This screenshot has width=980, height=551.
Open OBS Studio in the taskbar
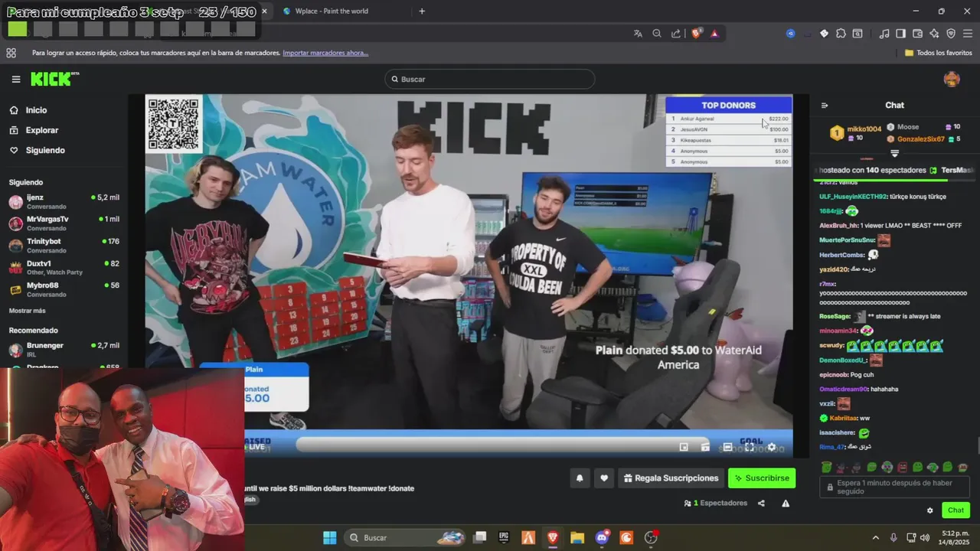pos(651,538)
